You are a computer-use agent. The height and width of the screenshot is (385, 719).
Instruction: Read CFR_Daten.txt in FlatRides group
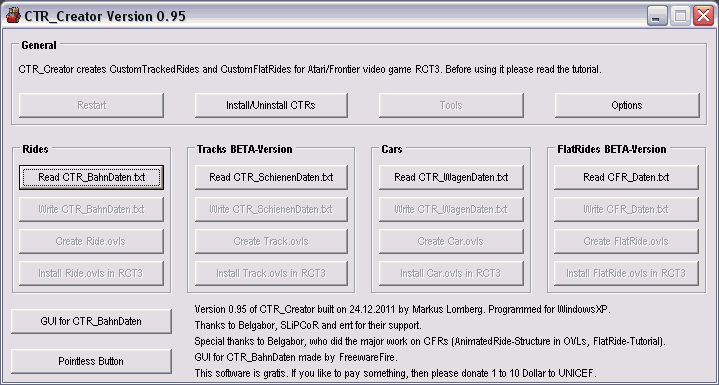click(x=626, y=177)
